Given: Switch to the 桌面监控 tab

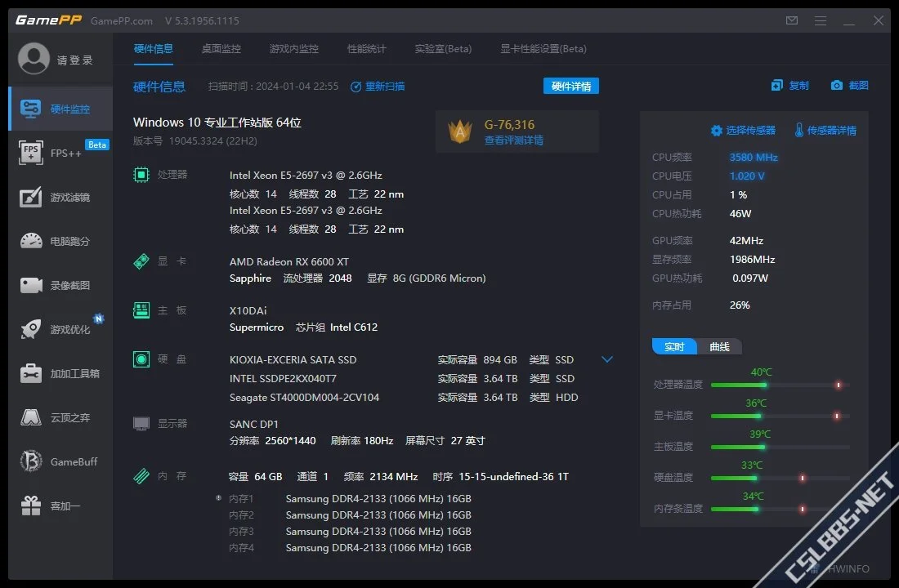Looking at the screenshot, I should pyautogui.click(x=221, y=49).
